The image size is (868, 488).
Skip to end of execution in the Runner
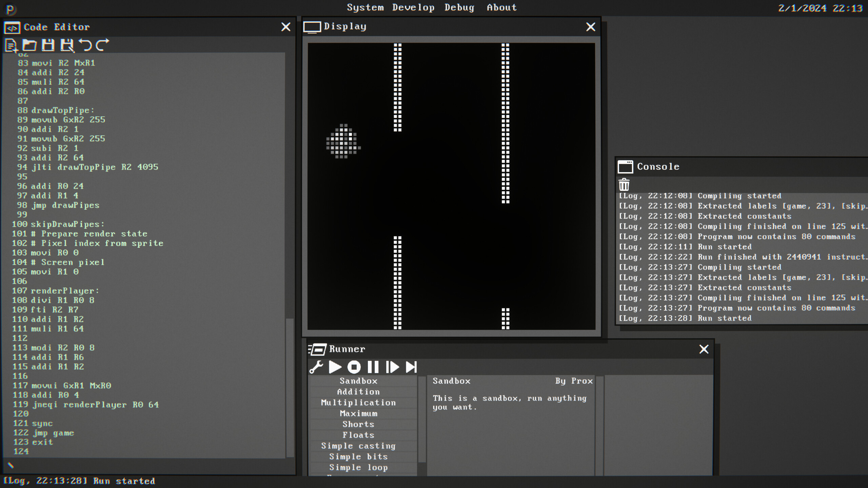pos(412,367)
